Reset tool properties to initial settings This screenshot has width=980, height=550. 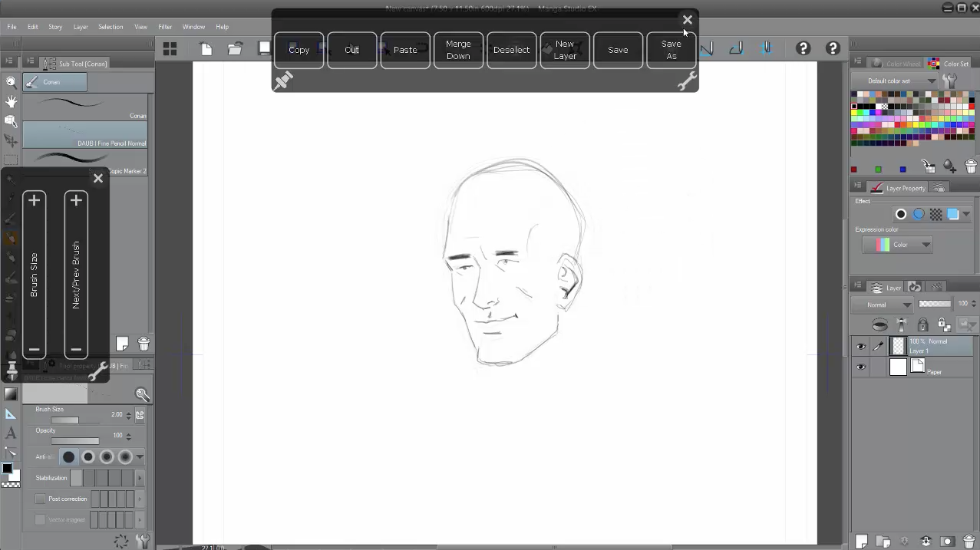tap(121, 541)
